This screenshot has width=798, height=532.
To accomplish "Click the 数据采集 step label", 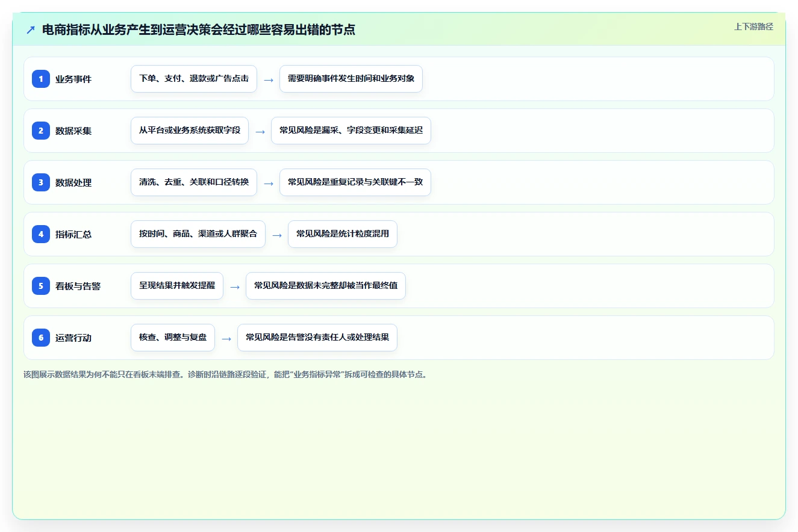I will click(73, 131).
